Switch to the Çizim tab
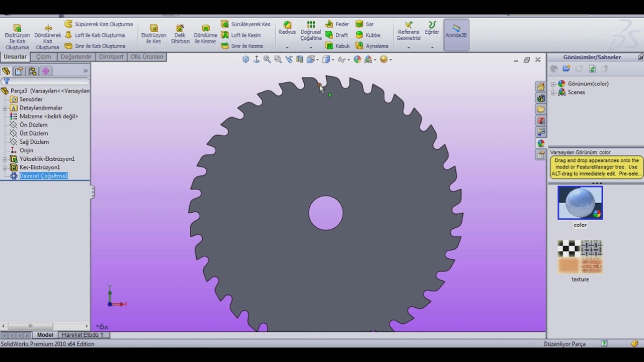The width and height of the screenshot is (644, 362). pos(43,57)
